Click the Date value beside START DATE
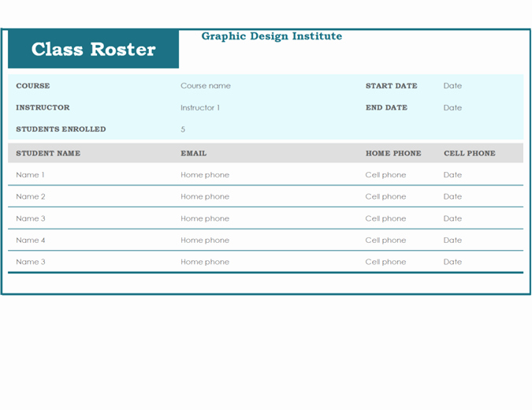Image resolution: width=532 pixels, height=410 pixels. [452, 86]
